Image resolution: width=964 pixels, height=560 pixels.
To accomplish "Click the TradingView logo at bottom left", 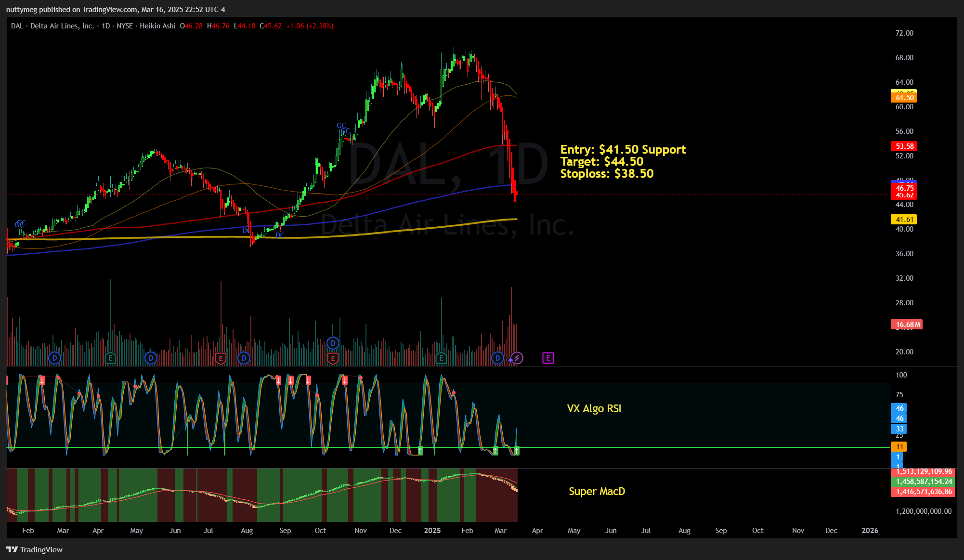I will (35, 549).
